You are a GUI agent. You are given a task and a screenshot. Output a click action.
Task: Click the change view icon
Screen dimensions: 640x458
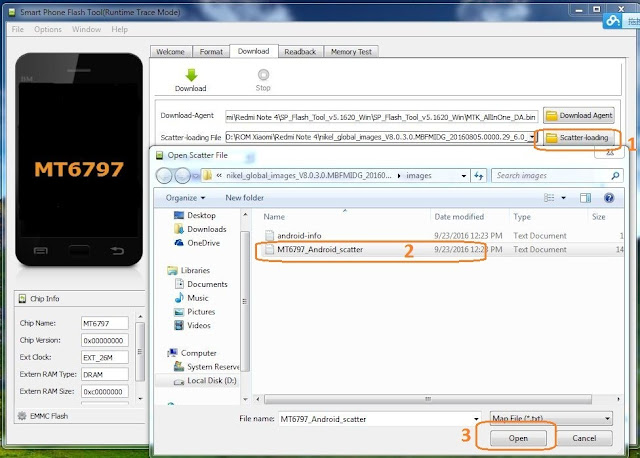pos(549,198)
